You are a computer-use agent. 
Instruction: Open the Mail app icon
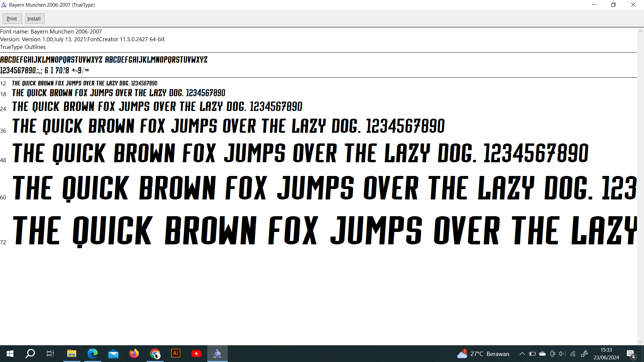point(113,354)
